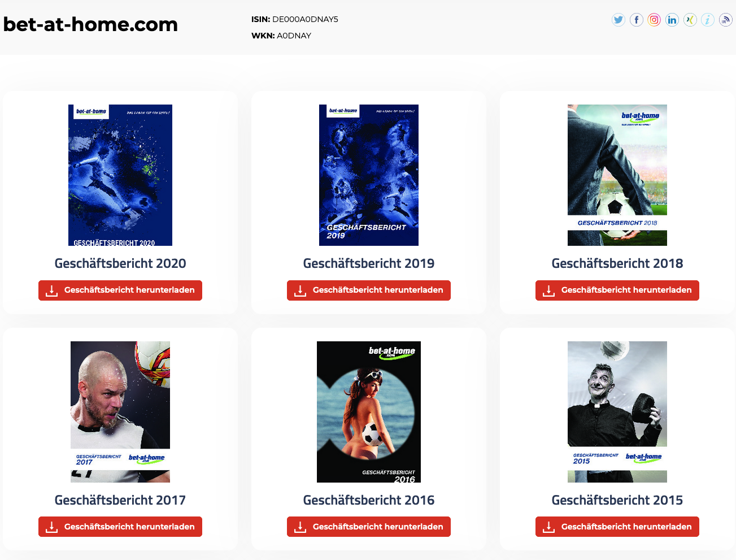Click the bet-at-home.com logo
Viewport: 736px width, 560px height.
[90, 24]
